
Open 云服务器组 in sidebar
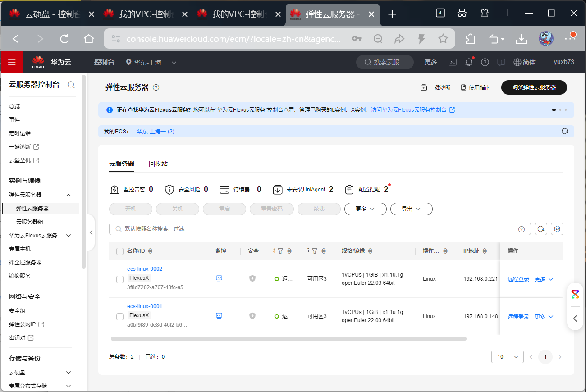tap(30, 222)
